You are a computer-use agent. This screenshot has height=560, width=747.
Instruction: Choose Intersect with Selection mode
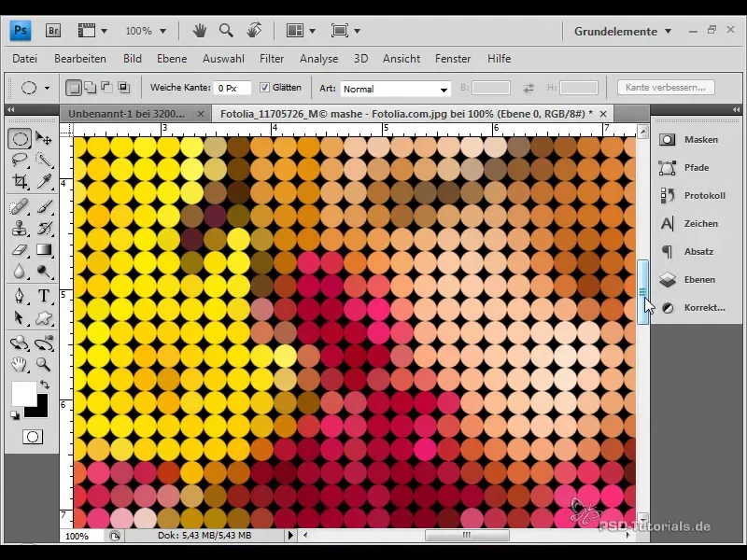pos(123,88)
